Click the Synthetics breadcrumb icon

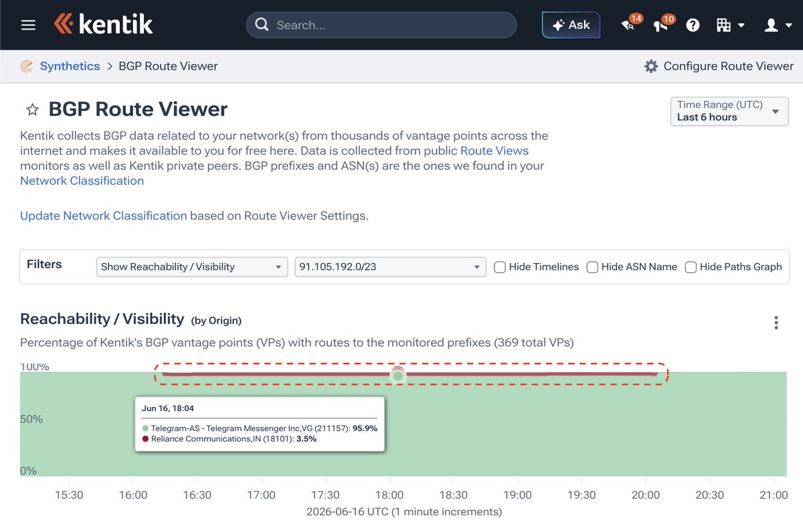(x=27, y=66)
